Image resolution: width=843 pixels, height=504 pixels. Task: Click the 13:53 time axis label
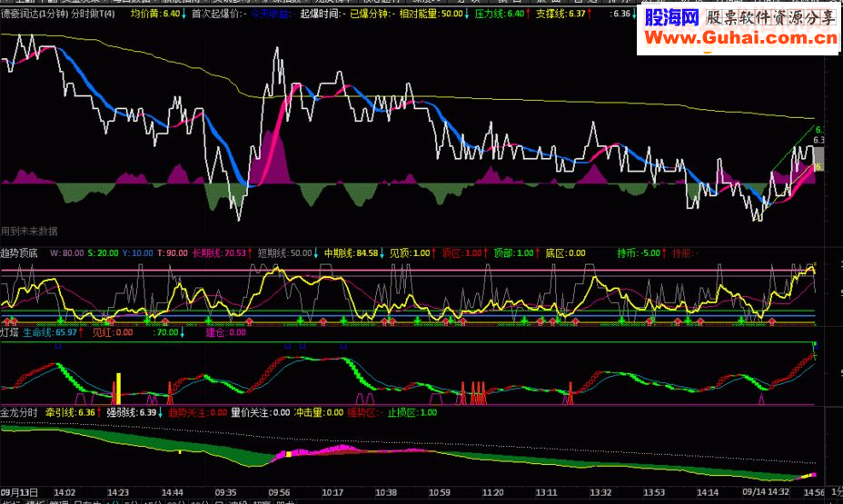[x=654, y=492]
